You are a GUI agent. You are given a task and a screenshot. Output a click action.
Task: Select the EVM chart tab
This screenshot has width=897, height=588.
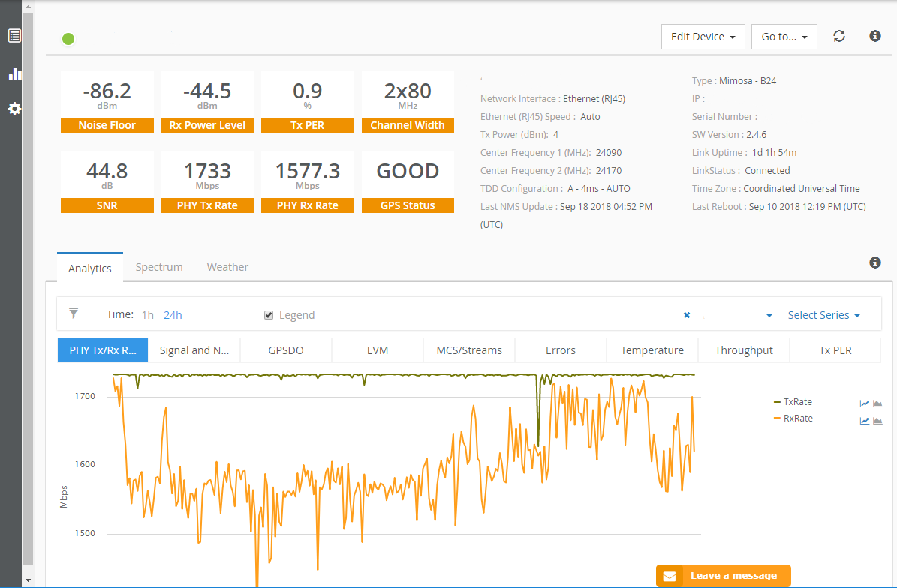(378, 350)
